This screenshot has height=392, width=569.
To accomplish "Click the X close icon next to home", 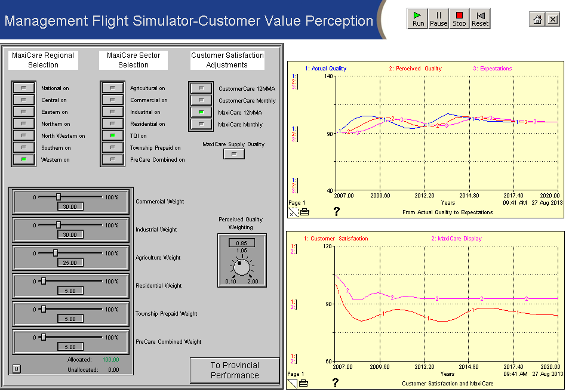I will pyautogui.click(x=553, y=19).
